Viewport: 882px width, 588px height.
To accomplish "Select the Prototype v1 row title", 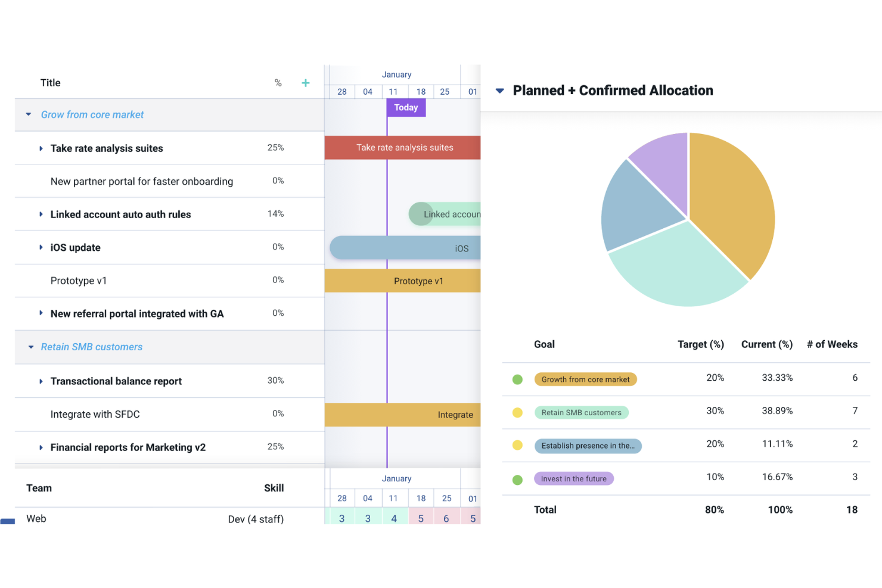I will [79, 281].
